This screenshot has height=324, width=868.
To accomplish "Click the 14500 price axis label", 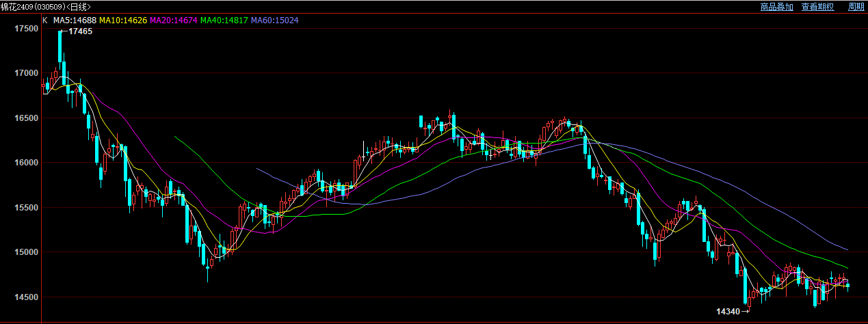I will pos(26,297).
